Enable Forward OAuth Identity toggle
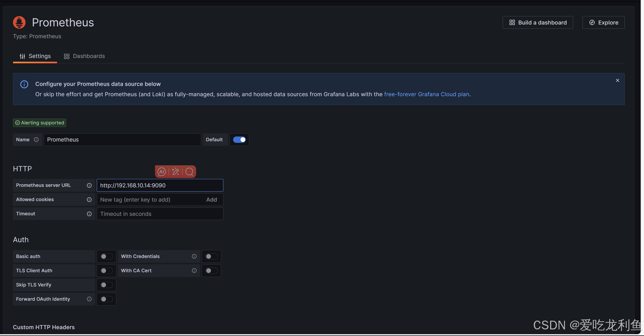The width and height of the screenshot is (644, 336). 106,299
